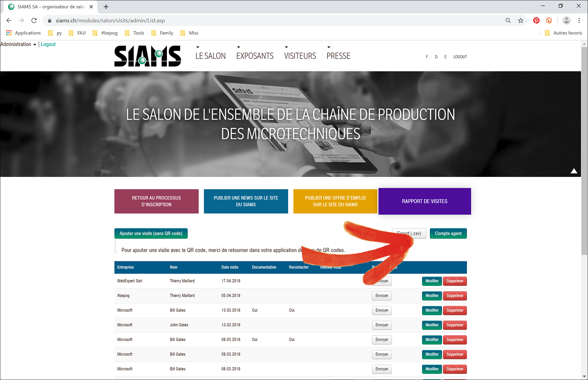
Task: Expand the VISITEURS menu
Action: coord(300,56)
